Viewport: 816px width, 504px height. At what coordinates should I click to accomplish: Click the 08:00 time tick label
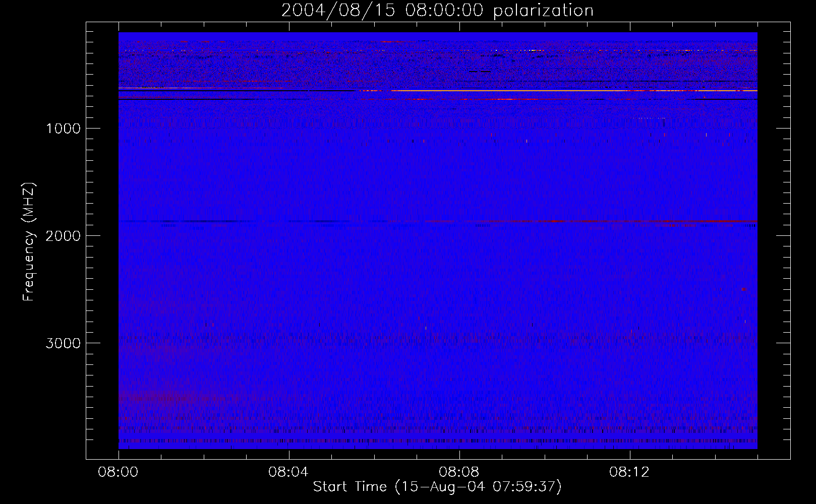click(x=118, y=472)
